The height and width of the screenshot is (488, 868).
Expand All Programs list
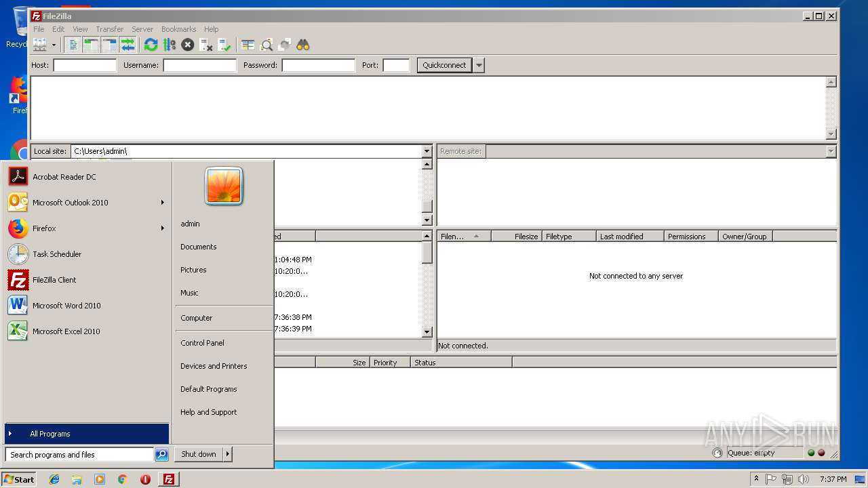point(87,434)
